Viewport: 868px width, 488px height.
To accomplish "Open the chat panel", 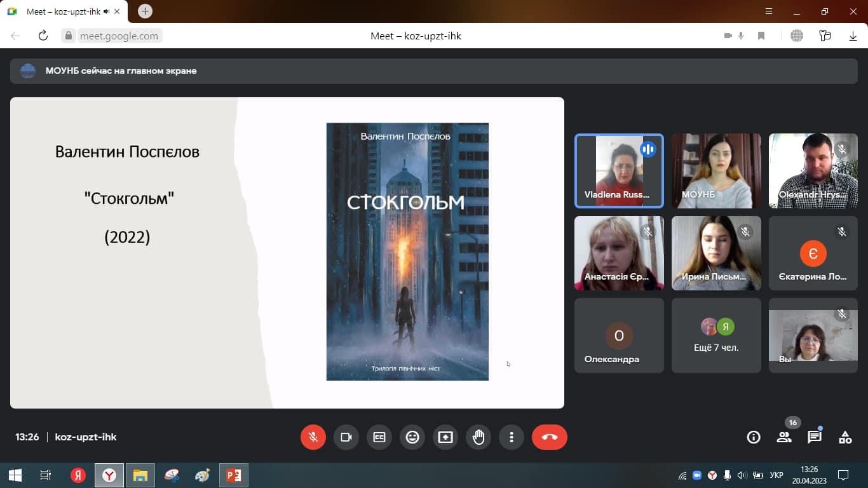I will 815,437.
